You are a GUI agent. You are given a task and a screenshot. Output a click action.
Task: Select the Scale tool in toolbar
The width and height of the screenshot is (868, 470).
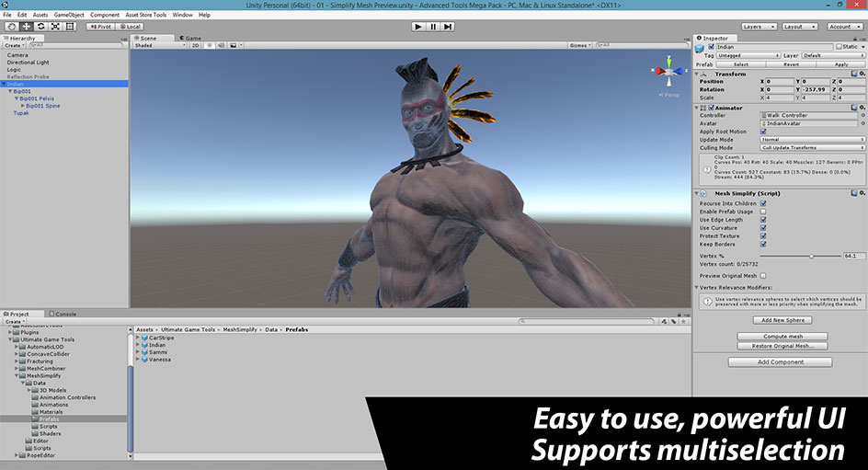pyautogui.click(x=55, y=27)
